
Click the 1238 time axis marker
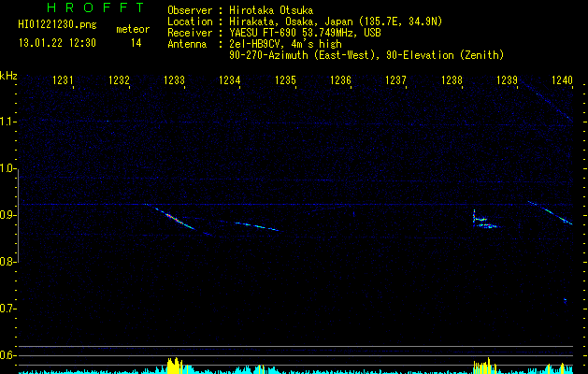(x=452, y=80)
